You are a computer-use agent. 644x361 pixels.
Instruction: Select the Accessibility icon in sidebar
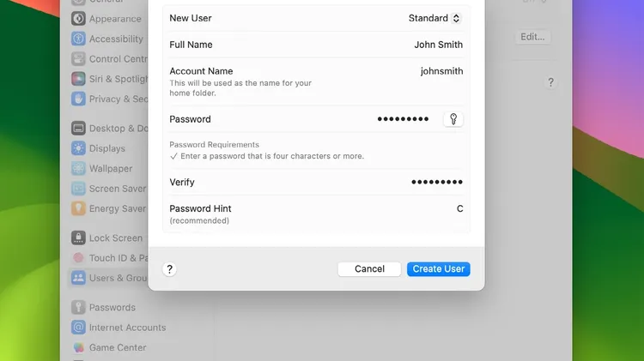pyautogui.click(x=78, y=39)
